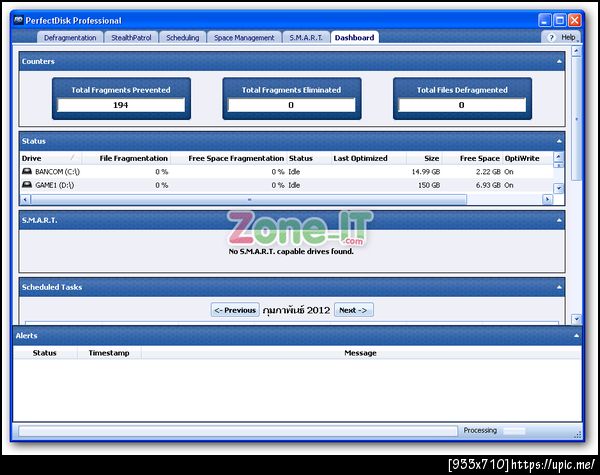The width and height of the screenshot is (600, 475).
Task: Open the Scheduling tab
Action: coord(183,38)
